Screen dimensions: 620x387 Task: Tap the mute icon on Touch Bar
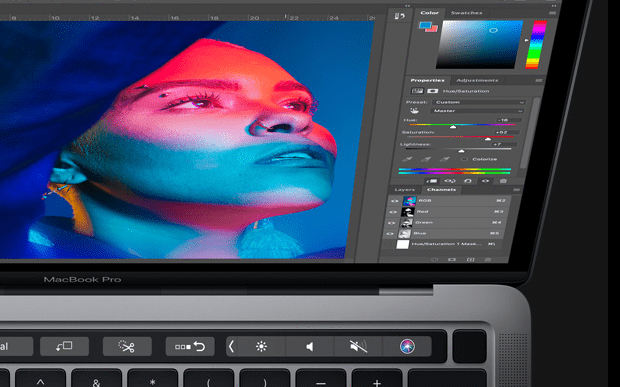coord(359,347)
